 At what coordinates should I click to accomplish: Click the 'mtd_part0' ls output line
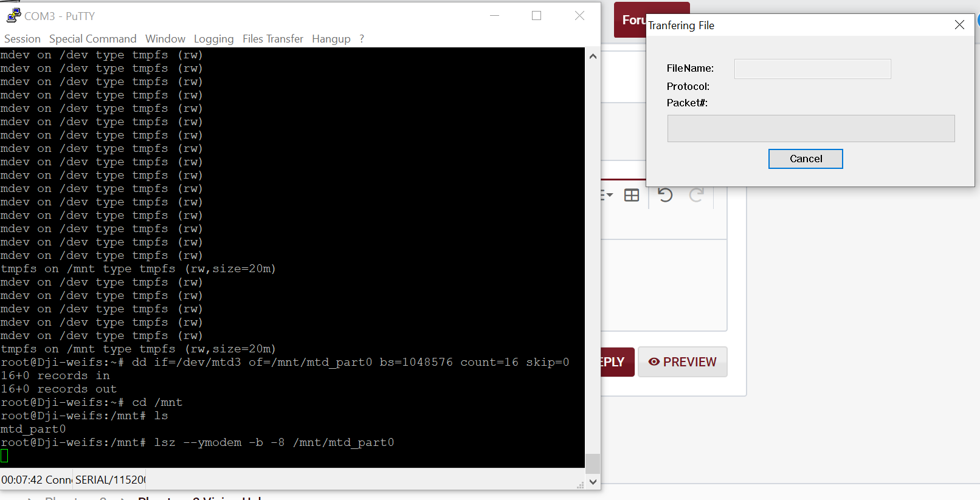coord(33,429)
